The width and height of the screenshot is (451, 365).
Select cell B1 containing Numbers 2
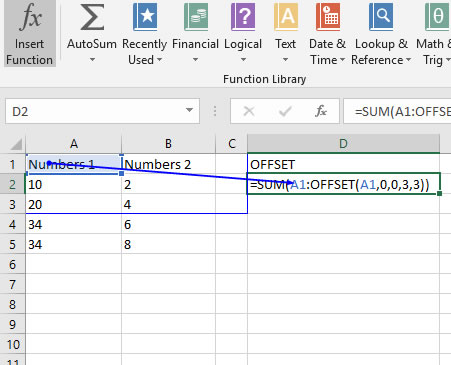tap(168, 164)
